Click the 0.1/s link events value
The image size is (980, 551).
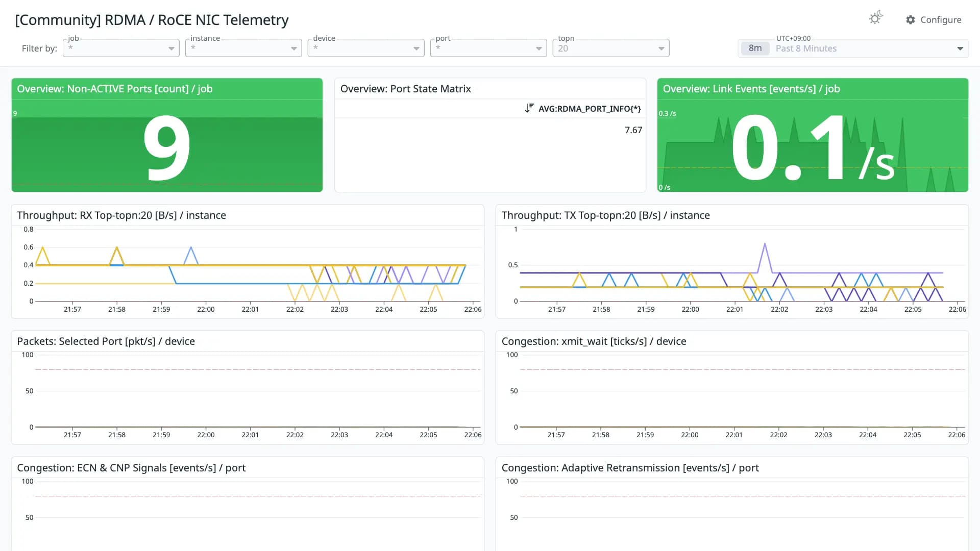813,148
